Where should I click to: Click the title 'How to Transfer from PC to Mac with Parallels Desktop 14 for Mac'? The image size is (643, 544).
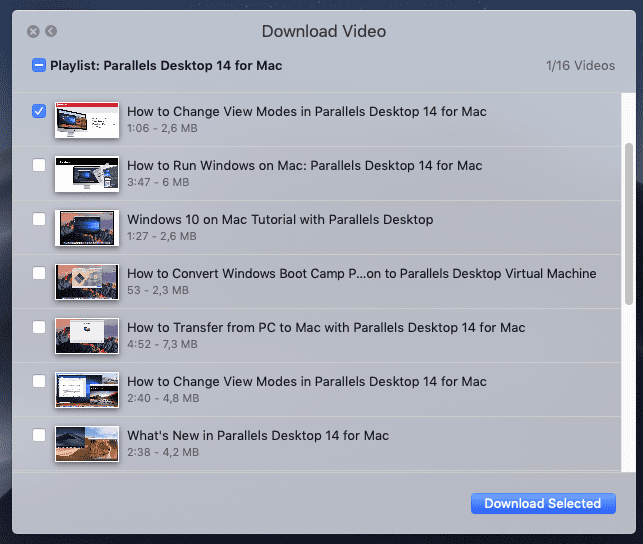pos(326,328)
